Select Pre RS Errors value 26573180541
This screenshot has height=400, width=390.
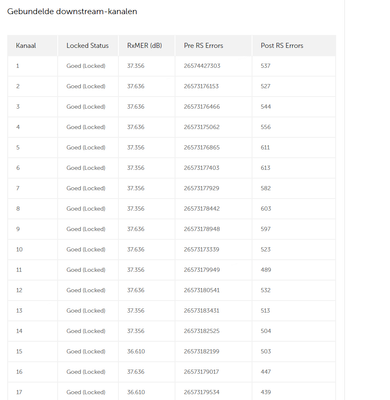pyautogui.click(x=202, y=290)
